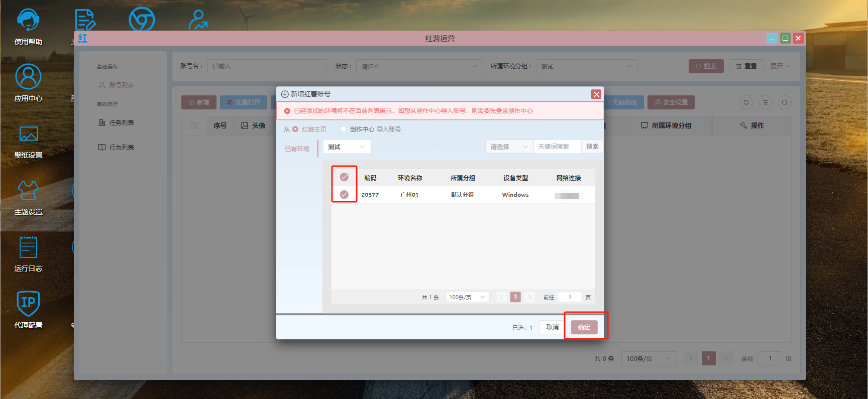The image size is (868, 399).
Task: Click the 搜索 button in dialog
Action: (x=592, y=147)
